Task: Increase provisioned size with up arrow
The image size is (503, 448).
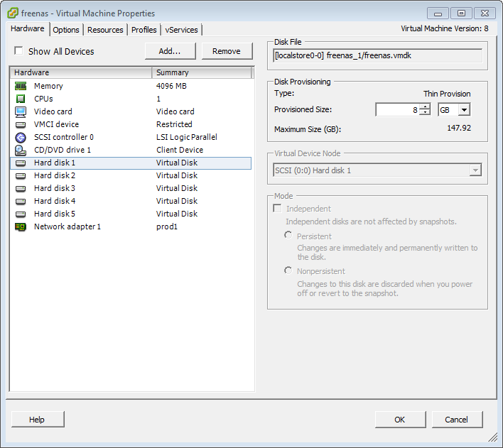Action: pos(425,106)
